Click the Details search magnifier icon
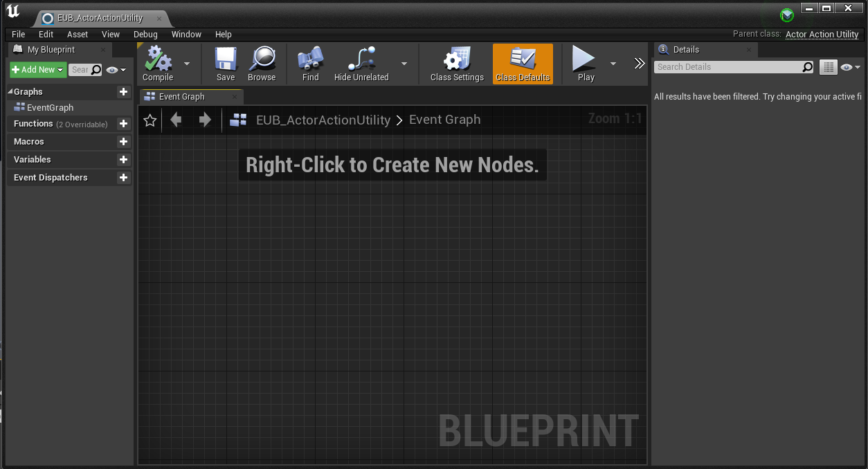The height and width of the screenshot is (469, 868). tap(808, 67)
